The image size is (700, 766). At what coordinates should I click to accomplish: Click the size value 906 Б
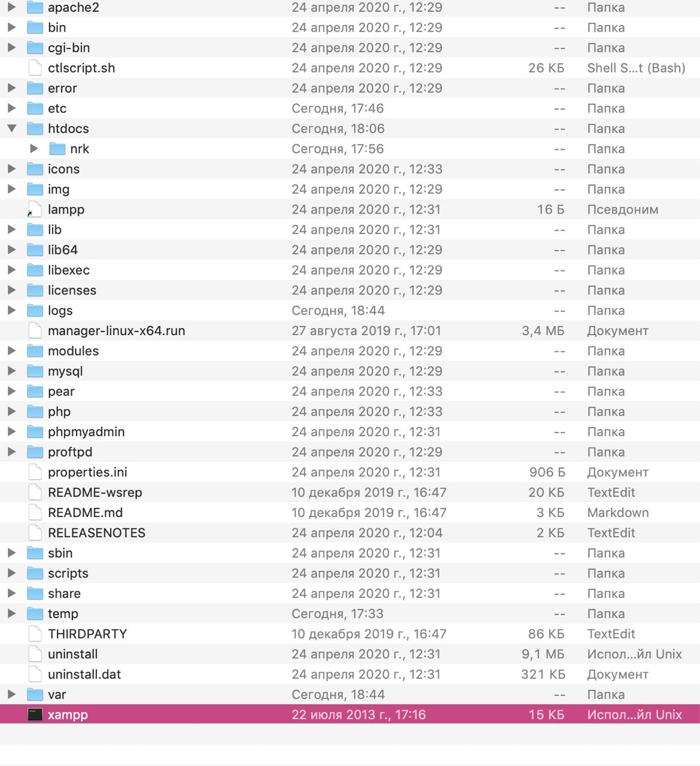point(547,472)
